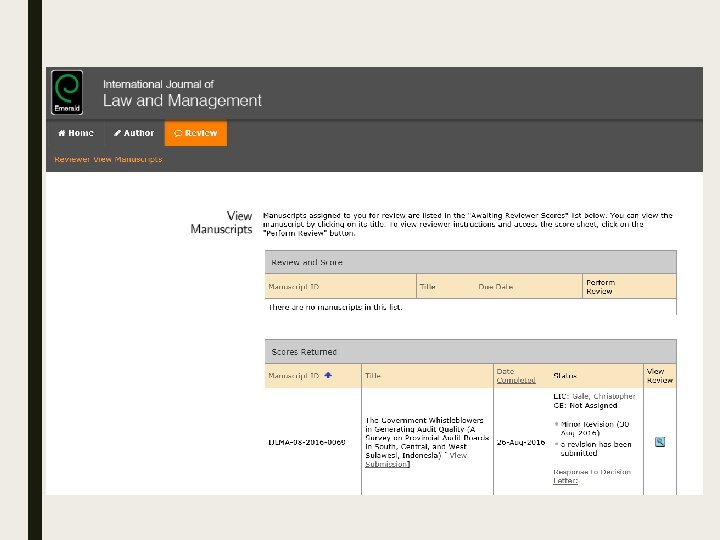The width and height of the screenshot is (720, 540).
Task: Click the manuscript ID IJLMA-08-2016-0069 cell
Action: click(307, 442)
